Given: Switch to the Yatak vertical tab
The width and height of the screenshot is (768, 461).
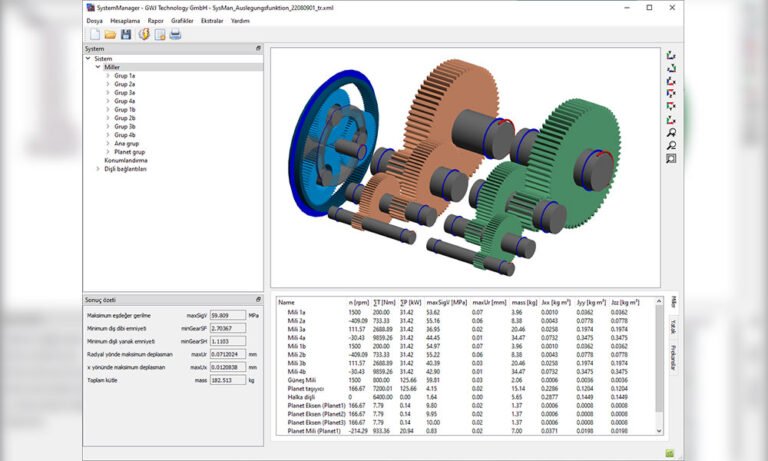Looking at the screenshot, I should pos(673,327).
